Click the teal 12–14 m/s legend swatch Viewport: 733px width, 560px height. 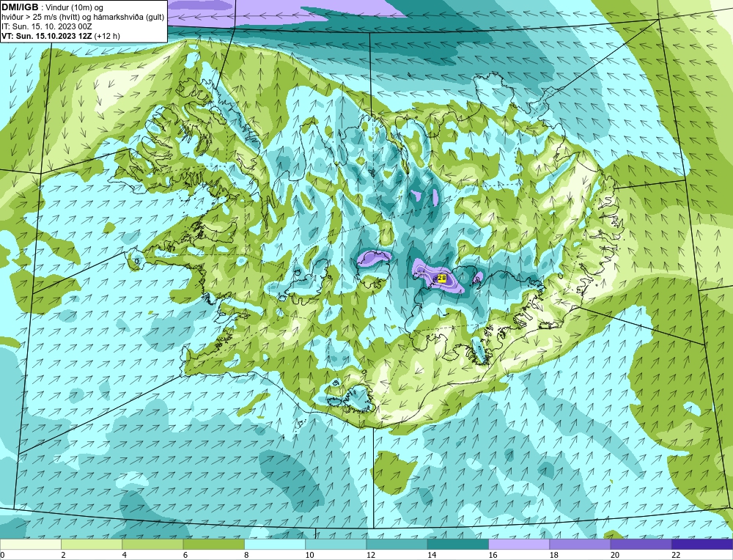pyautogui.click(x=397, y=544)
